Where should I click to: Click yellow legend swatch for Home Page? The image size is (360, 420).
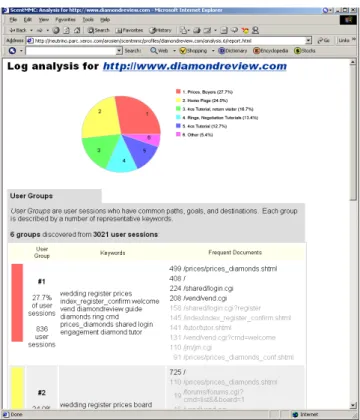(178, 100)
